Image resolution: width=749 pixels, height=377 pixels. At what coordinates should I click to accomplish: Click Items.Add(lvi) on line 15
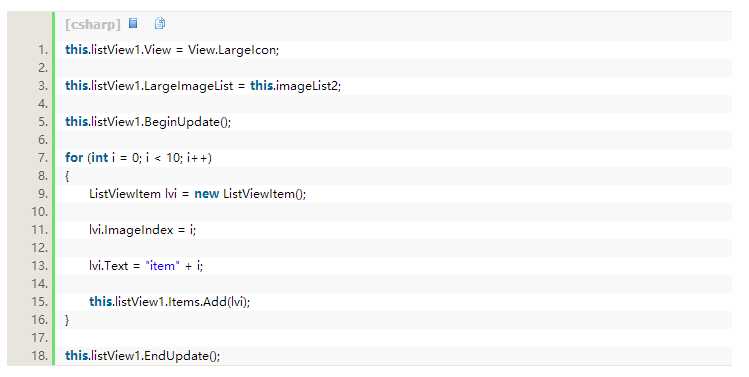coord(208,302)
